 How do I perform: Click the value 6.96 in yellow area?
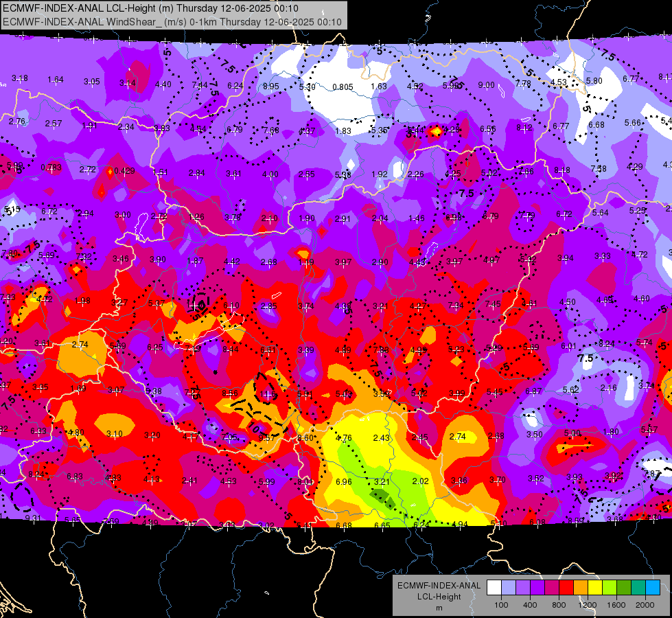[x=344, y=482]
